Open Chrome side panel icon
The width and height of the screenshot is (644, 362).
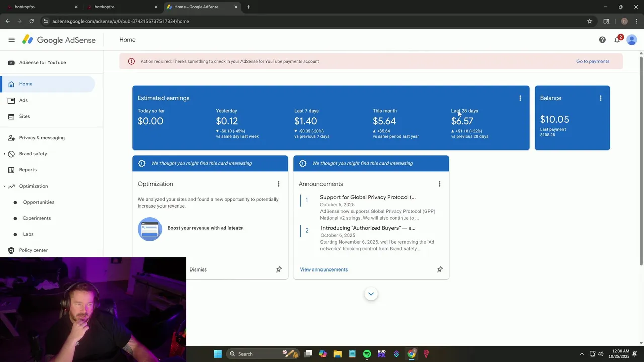606,21
